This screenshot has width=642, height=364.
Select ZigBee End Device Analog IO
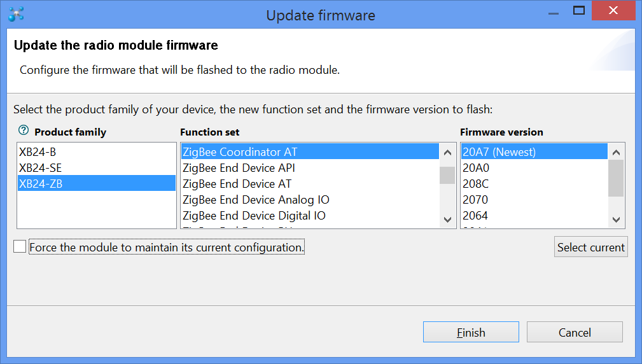click(x=256, y=200)
